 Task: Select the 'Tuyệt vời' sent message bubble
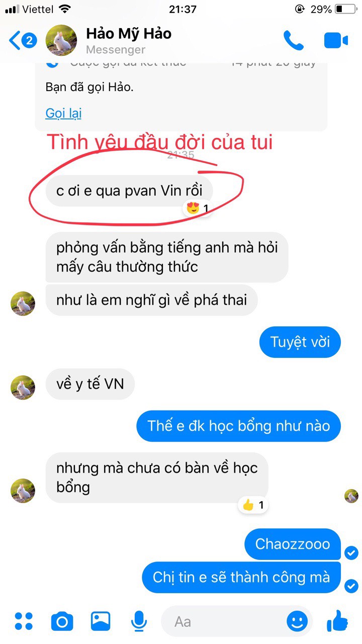[x=300, y=342]
